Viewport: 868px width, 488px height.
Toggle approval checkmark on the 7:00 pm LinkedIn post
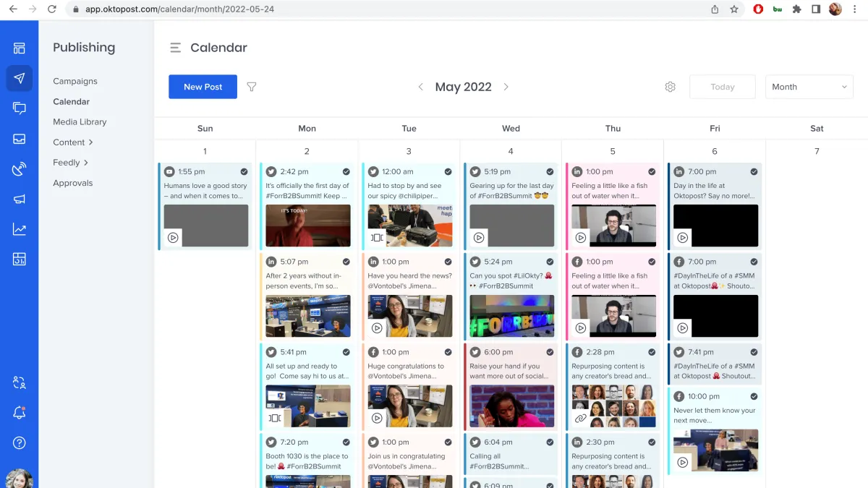[754, 171]
